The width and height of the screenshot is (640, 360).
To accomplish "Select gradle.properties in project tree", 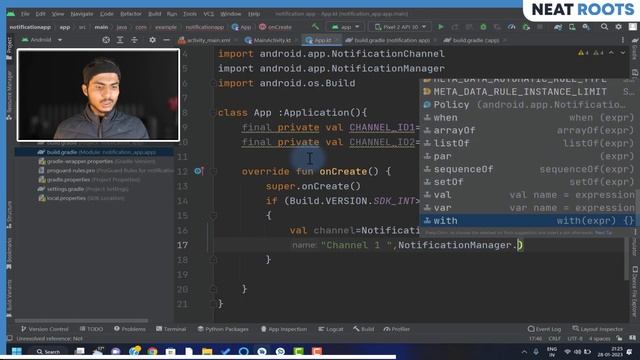I will pyautogui.click(x=89, y=180).
